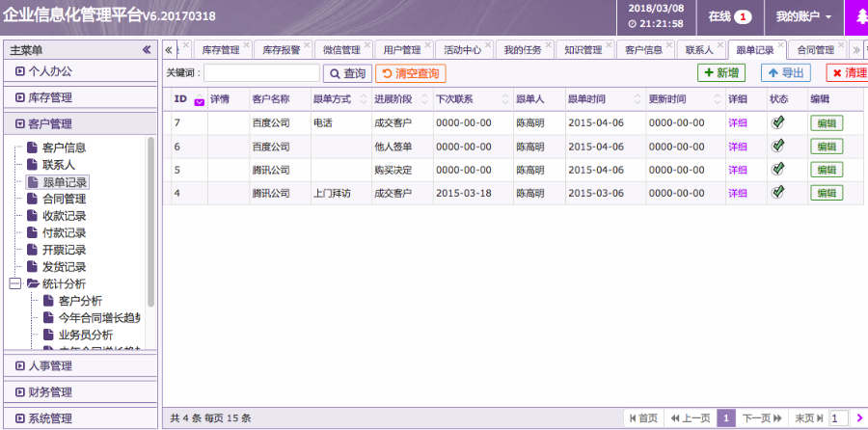
Task: Expand the 个人办公 menu section
Action: tap(80, 70)
